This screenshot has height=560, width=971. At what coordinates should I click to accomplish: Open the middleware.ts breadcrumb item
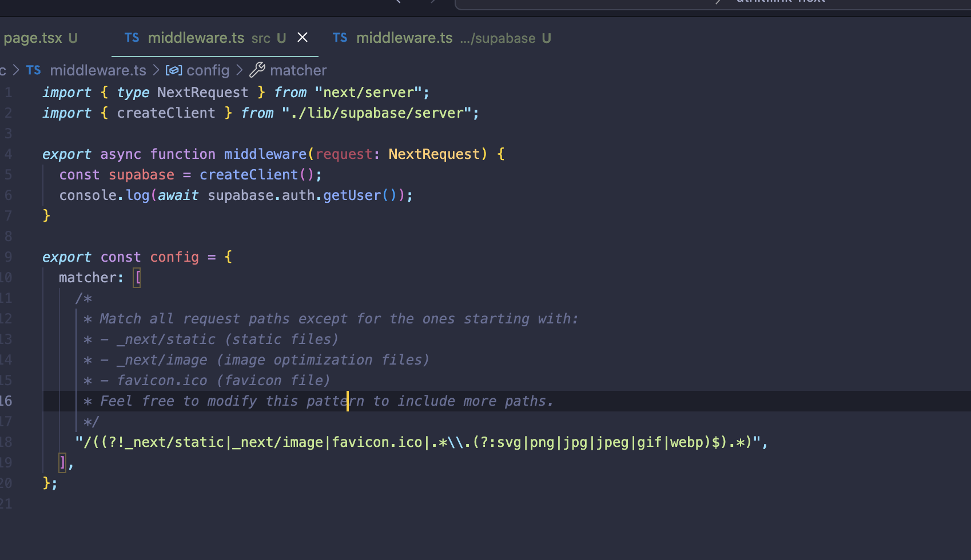click(98, 70)
